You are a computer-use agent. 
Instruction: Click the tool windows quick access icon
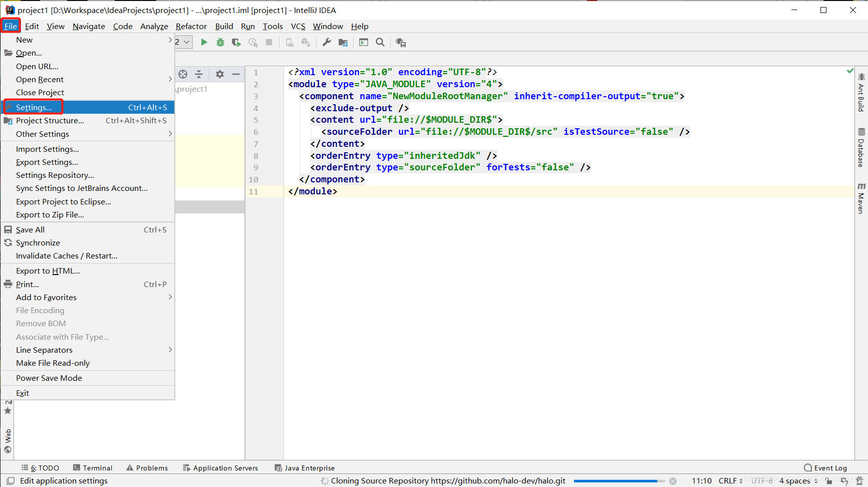[10, 481]
